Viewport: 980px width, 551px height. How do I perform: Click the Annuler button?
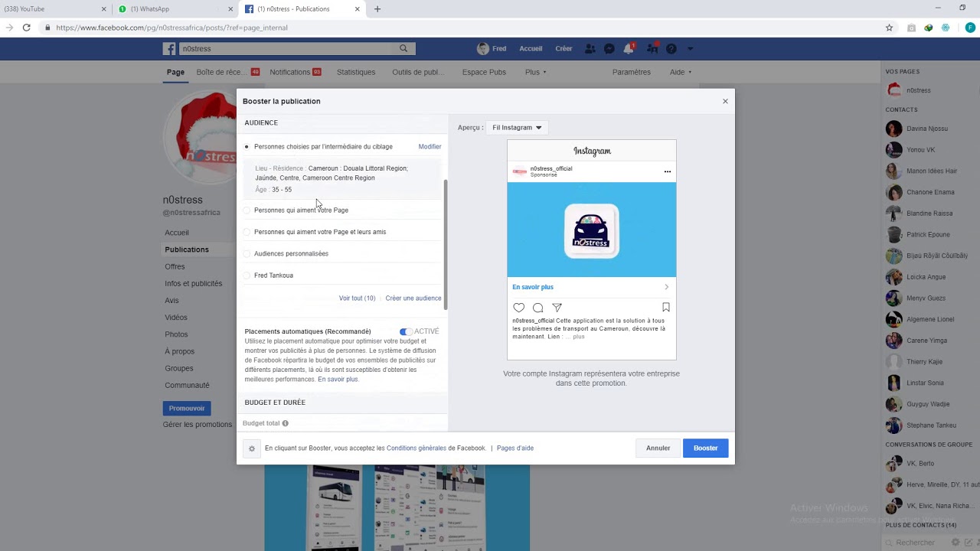click(x=658, y=448)
